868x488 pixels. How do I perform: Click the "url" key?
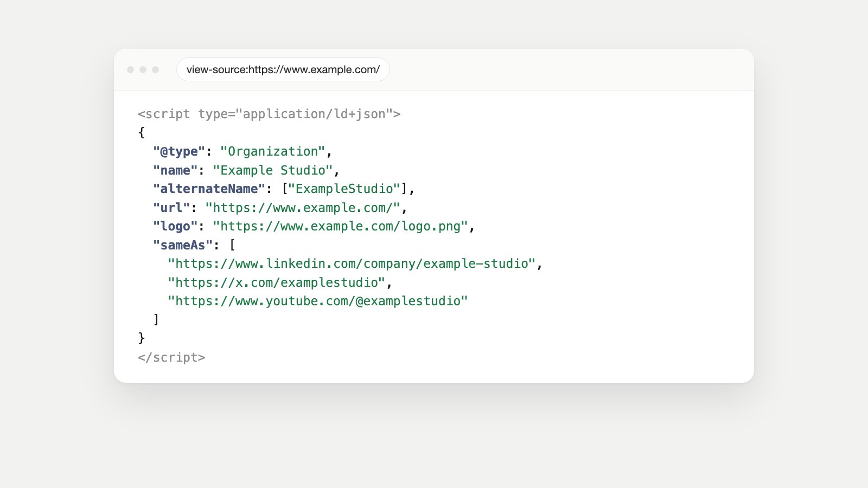click(x=171, y=208)
